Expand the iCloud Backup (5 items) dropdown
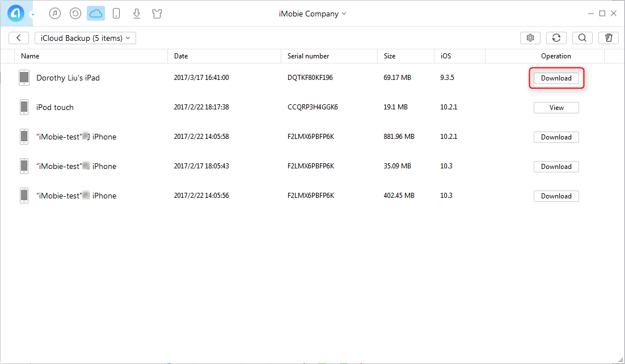This screenshot has width=625, height=364. [85, 38]
